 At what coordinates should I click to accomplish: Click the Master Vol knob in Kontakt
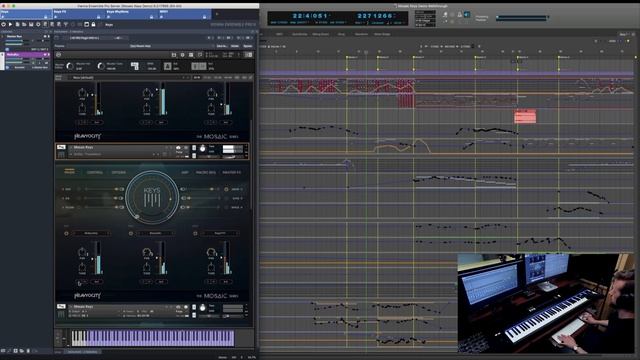pyautogui.click(x=70, y=66)
